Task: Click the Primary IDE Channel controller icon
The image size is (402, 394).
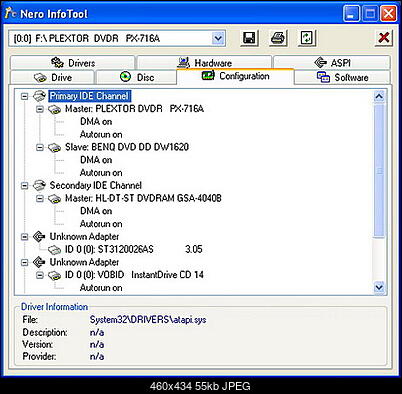Action: [39, 96]
